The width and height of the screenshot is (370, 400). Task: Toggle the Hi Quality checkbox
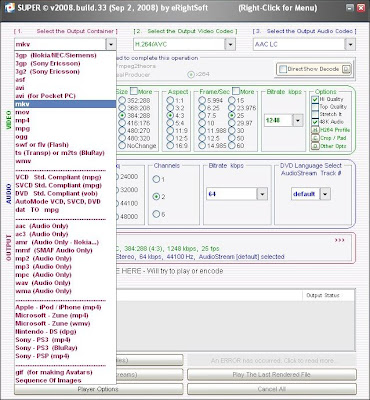pyautogui.click(x=315, y=99)
